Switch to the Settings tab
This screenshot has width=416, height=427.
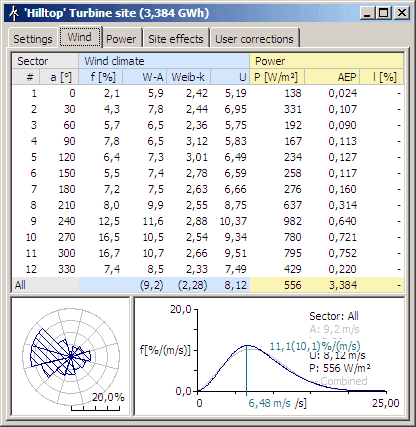[x=33, y=39]
